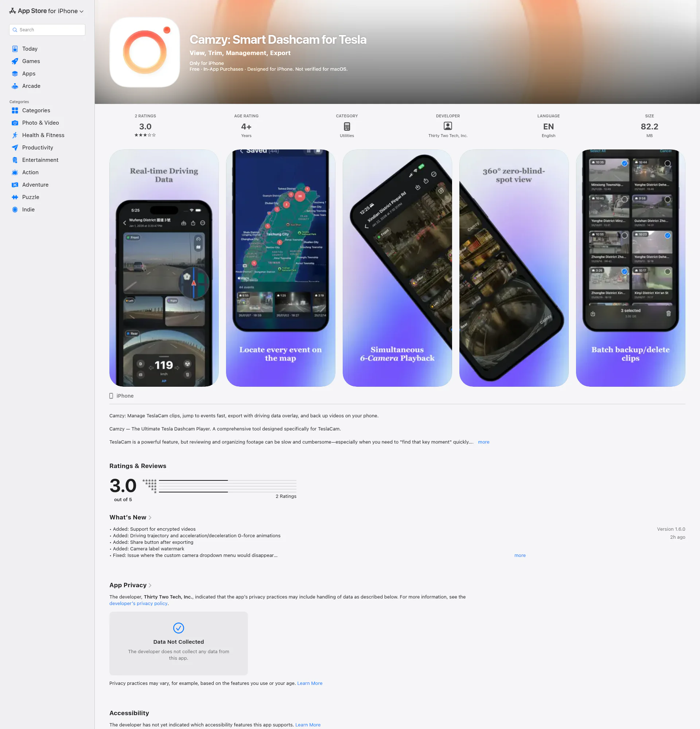Expand the What's New section chevron
Image resolution: width=700 pixels, height=729 pixels.
[150, 517]
